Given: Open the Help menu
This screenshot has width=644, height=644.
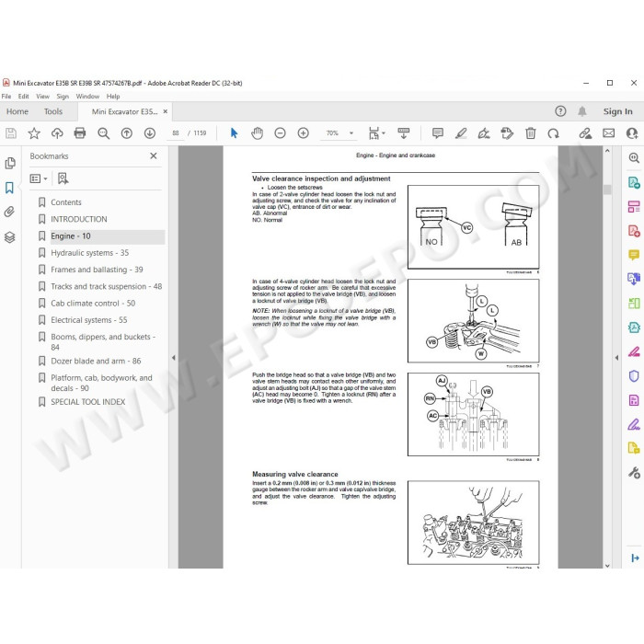Looking at the screenshot, I should (113, 96).
